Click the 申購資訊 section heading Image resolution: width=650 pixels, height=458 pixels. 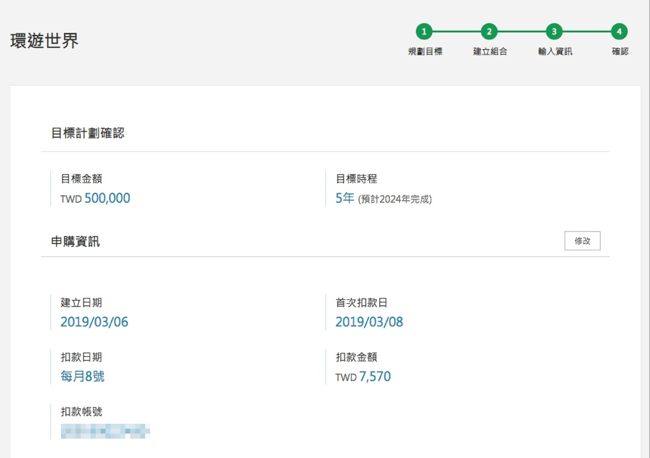click(75, 241)
